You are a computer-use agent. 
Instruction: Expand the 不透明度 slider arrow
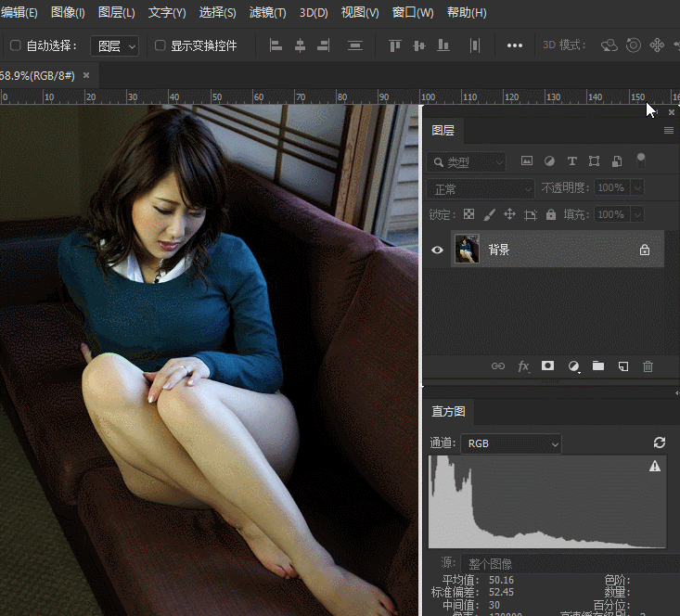(x=637, y=187)
